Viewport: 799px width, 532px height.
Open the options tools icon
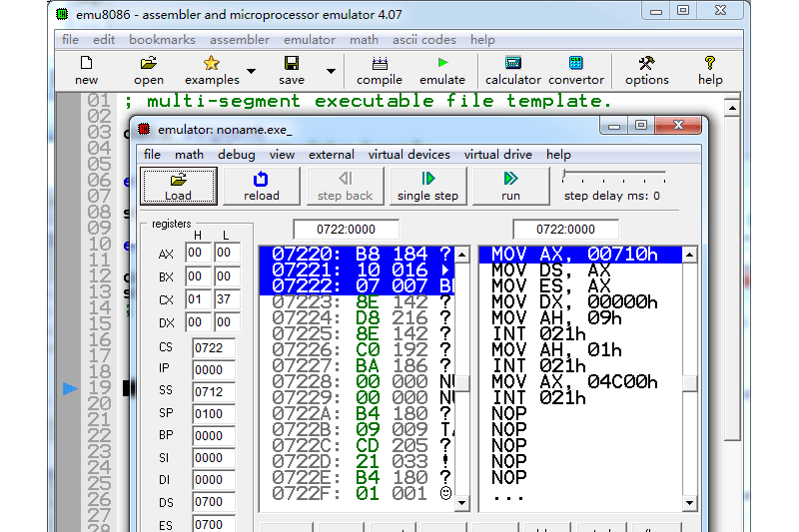(646, 70)
